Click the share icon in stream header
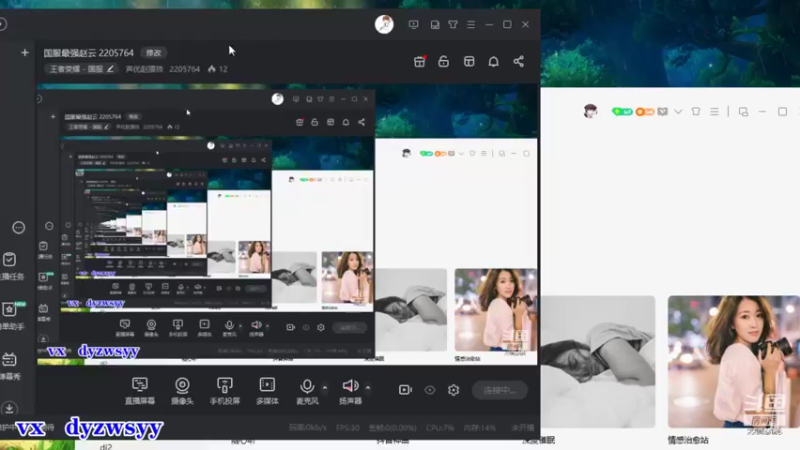The width and height of the screenshot is (800, 450). [x=518, y=62]
